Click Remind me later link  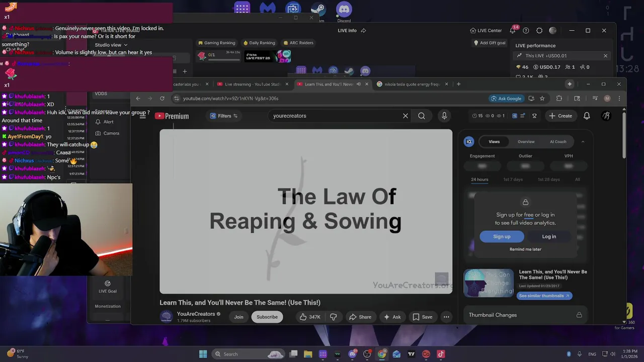point(525,249)
